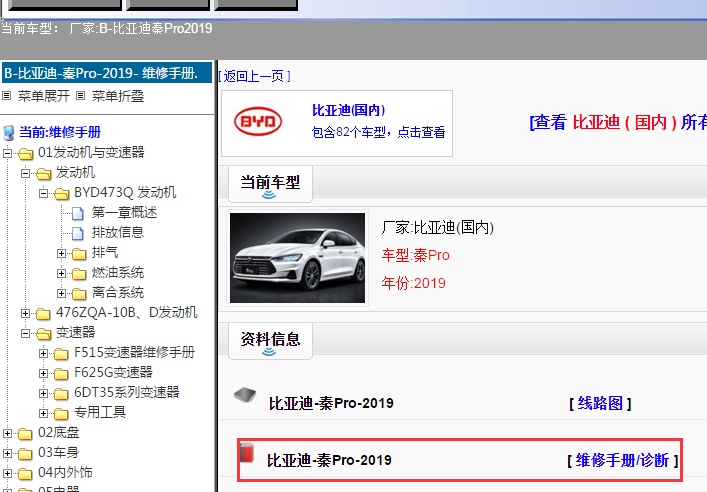
Task: Click the computer icon beside 当前:维修手册
Action: (9, 133)
